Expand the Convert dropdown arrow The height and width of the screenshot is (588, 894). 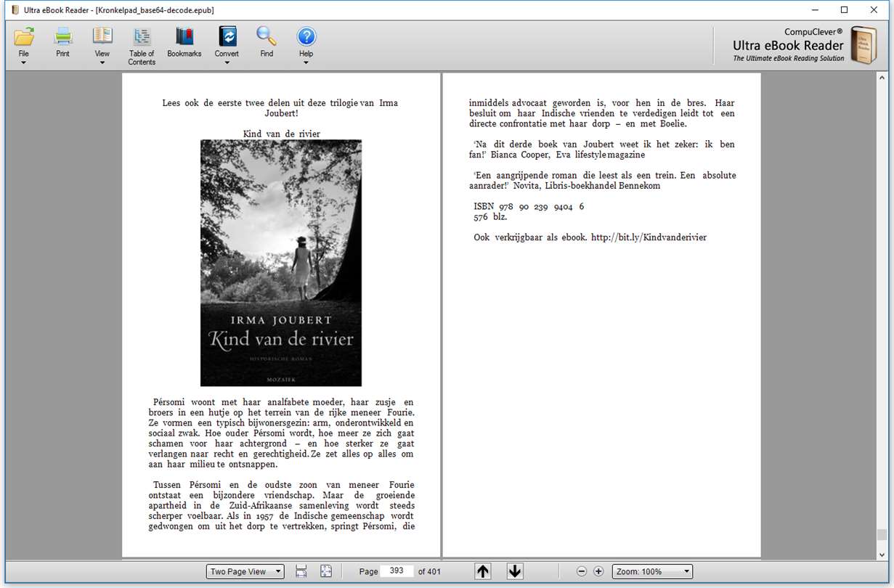pos(227,62)
